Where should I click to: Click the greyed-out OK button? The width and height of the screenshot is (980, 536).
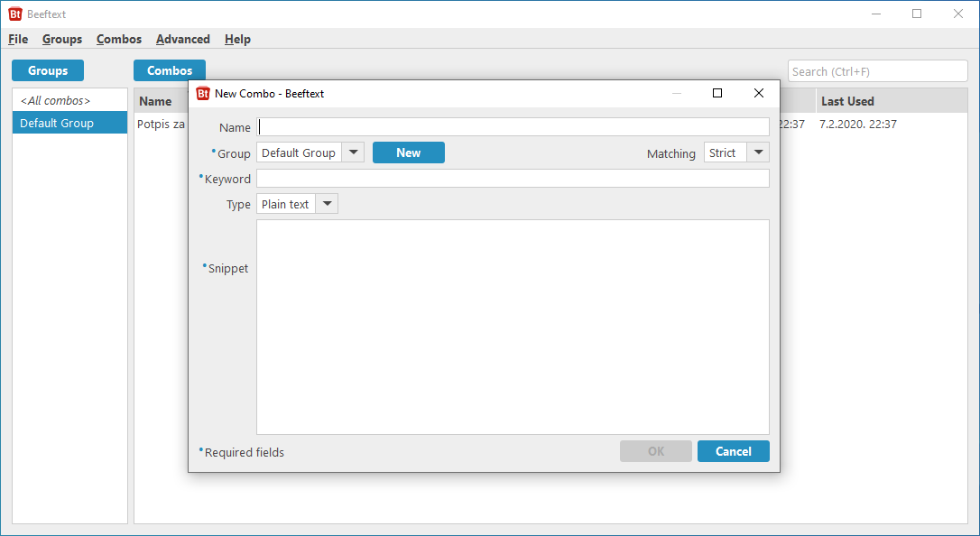coord(656,451)
